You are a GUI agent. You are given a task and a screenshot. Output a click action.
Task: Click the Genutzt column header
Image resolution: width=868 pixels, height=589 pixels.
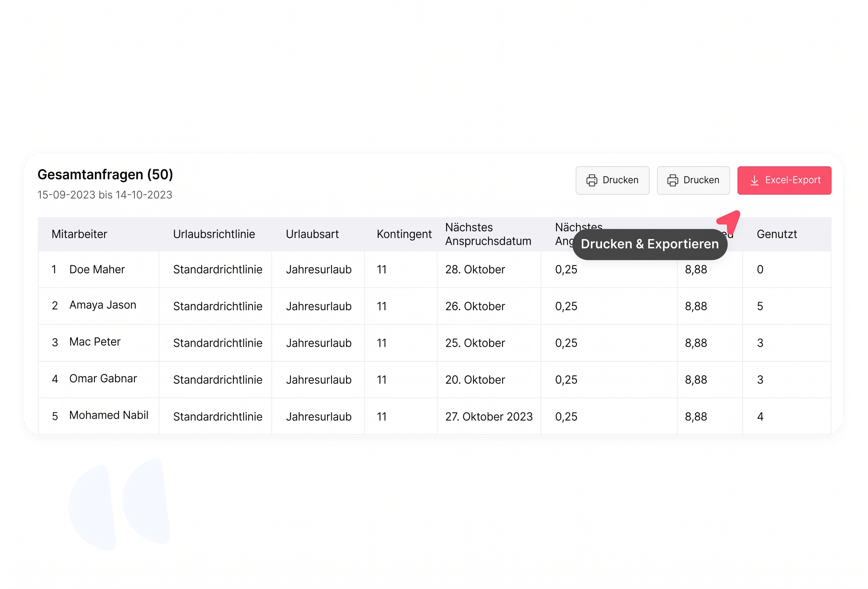pyautogui.click(x=777, y=234)
